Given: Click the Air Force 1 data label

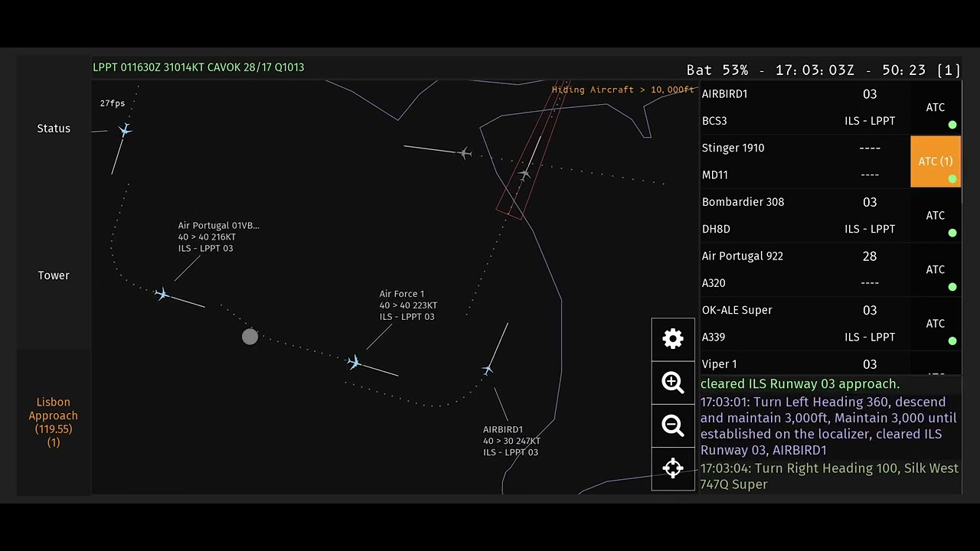Looking at the screenshot, I should 408,305.
